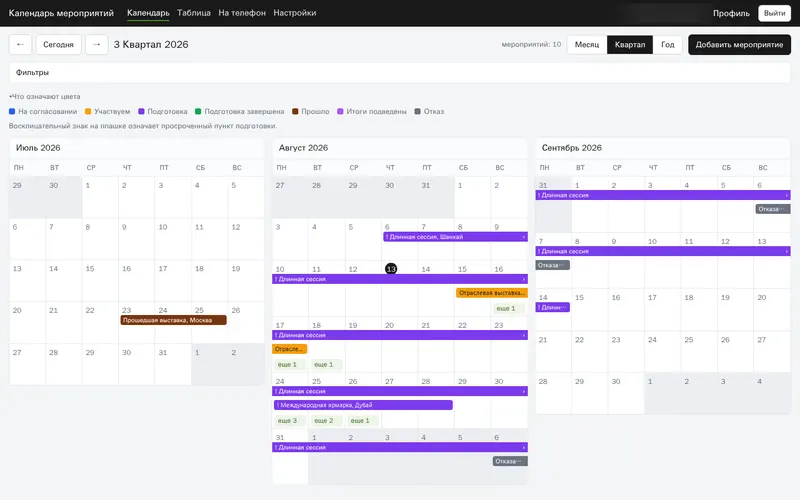800x500 pixels.
Task: Expand the Фильтры panel
Action: pyautogui.click(x=399, y=72)
